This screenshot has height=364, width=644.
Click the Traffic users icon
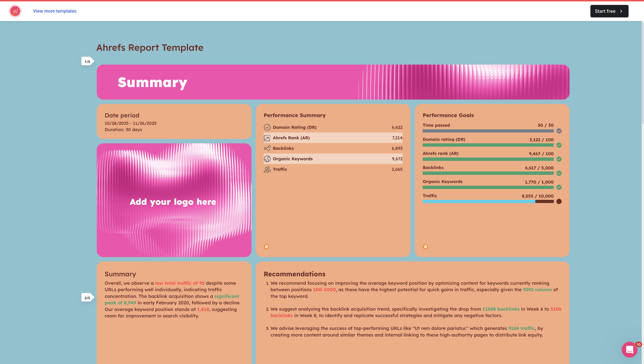coord(267,169)
